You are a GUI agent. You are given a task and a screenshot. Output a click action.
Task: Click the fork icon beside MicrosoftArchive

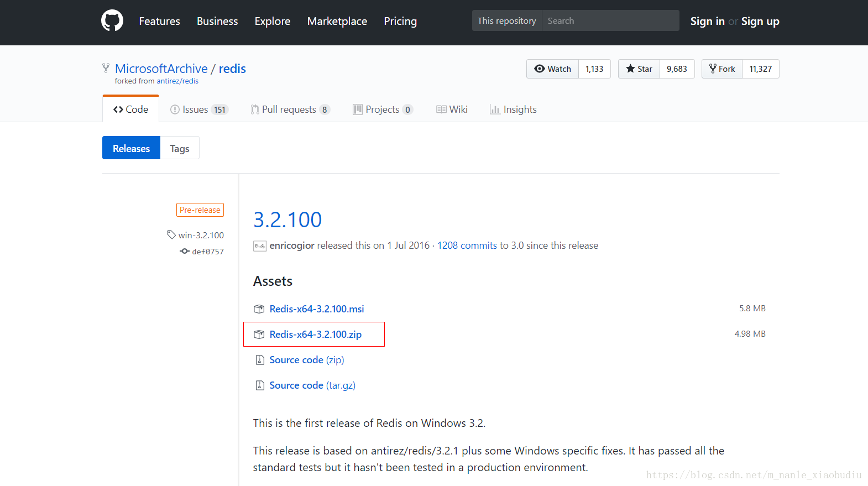(106, 68)
